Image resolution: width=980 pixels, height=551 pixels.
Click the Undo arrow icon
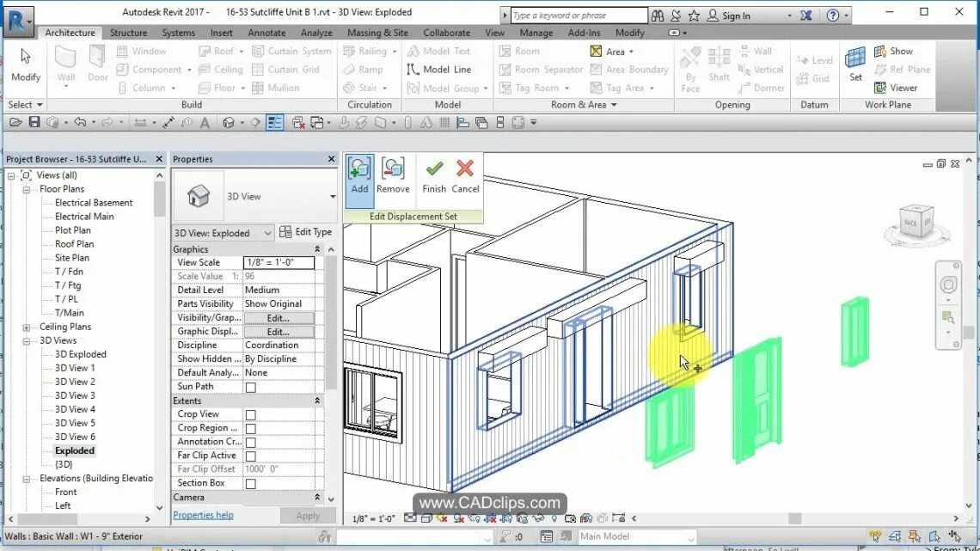point(79,122)
